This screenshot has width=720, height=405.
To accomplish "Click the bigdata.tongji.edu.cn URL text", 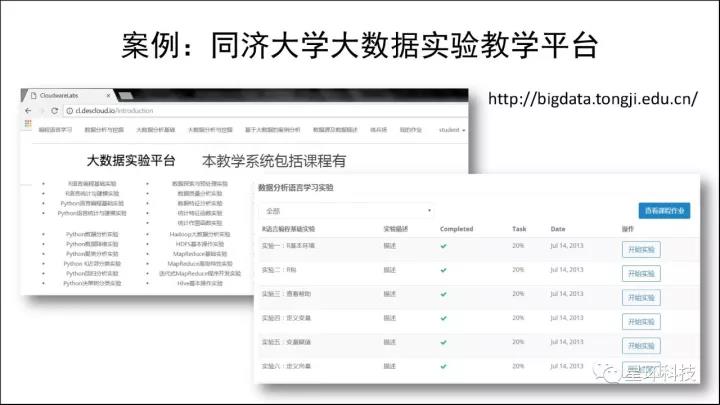I will click(593, 99).
